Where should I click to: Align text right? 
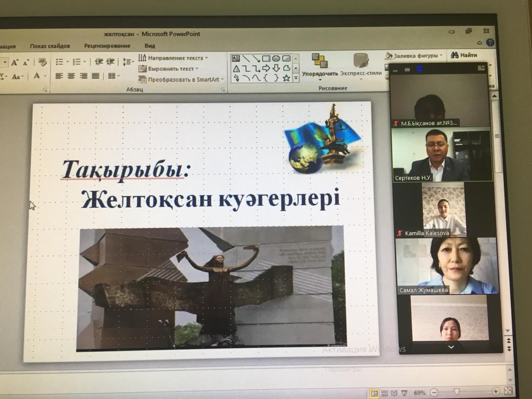click(x=84, y=76)
